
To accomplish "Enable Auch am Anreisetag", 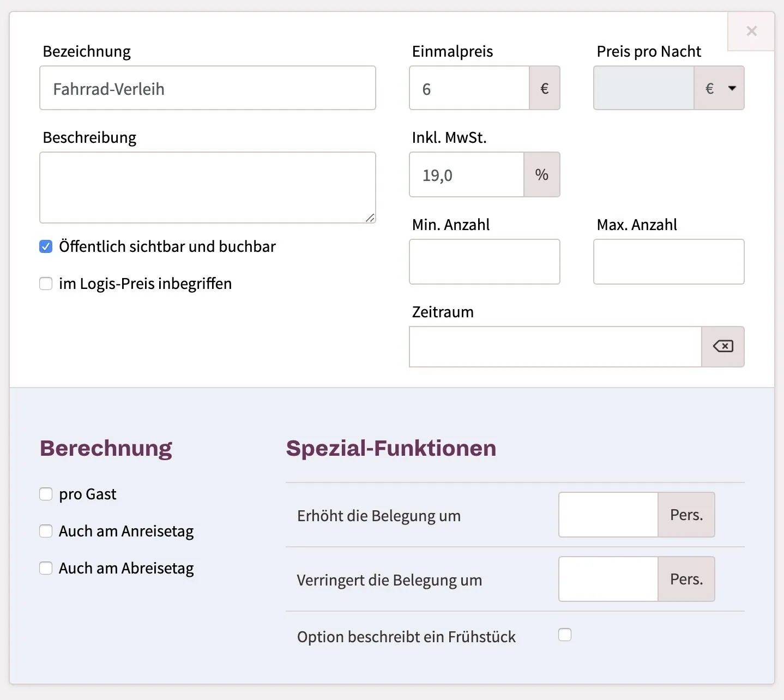I will pyautogui.click(x=46, y=531).
